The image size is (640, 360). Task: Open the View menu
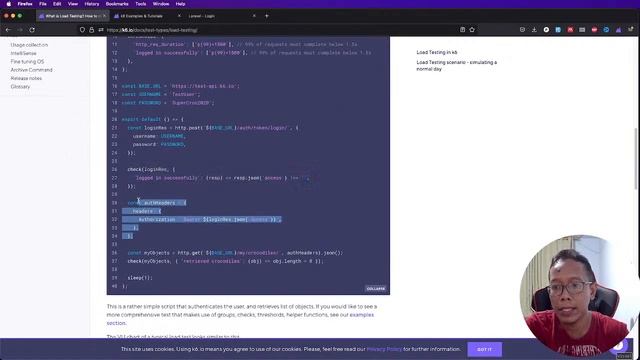coord(73,4)
